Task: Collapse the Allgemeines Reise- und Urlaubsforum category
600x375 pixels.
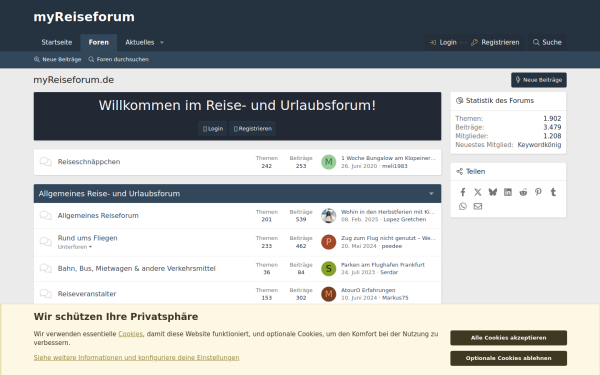Action: click(x=431, y=194)
